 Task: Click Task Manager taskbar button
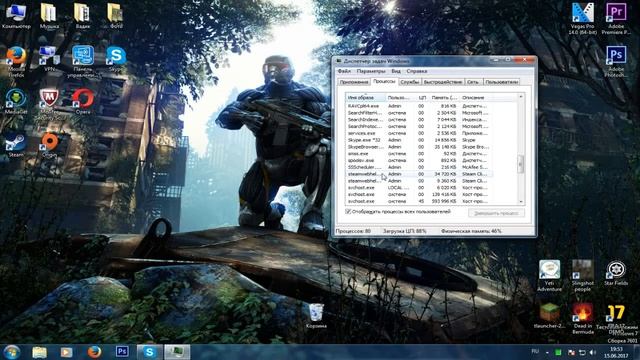point(177,352)
